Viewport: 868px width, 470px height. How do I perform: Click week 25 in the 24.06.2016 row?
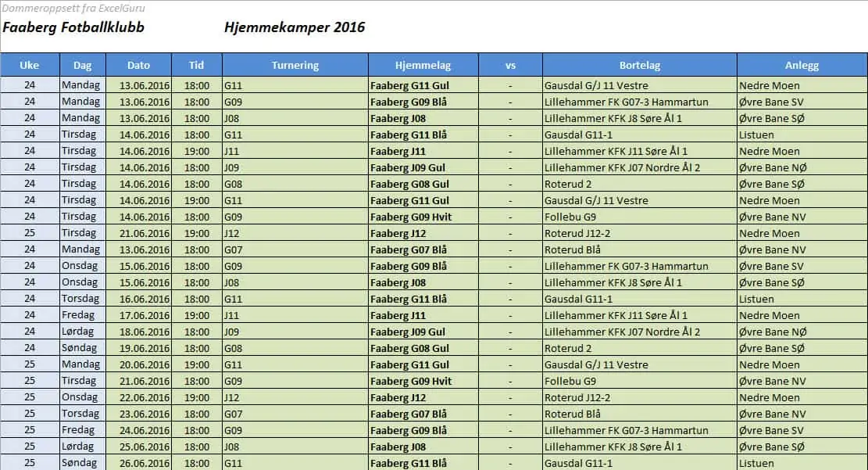[x=30, y=430]
